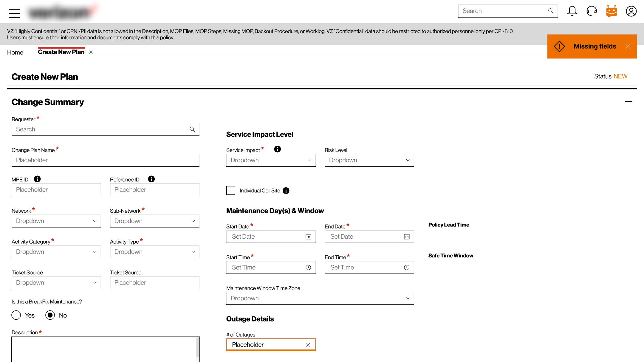Collapse the Change Summary section
This screenshot has width=644, height=362.
[629, 102]
